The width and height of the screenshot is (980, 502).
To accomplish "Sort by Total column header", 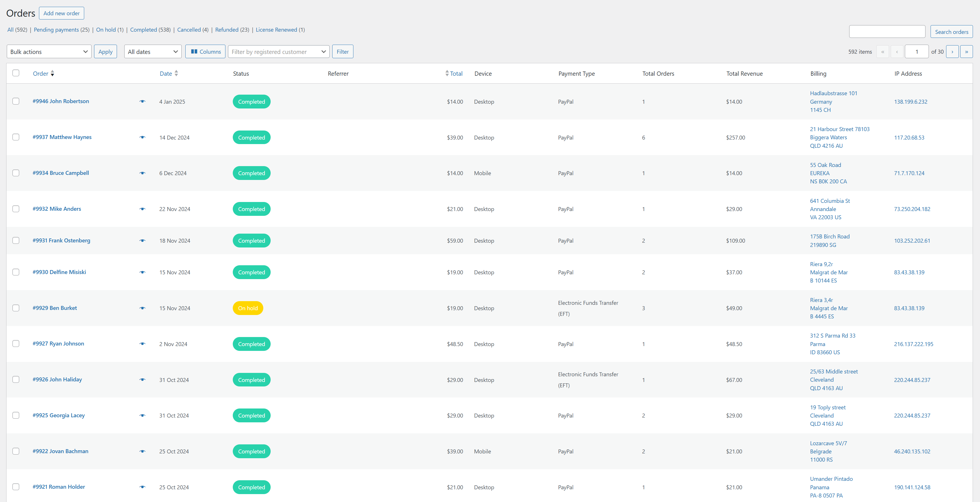I will 454,73.
